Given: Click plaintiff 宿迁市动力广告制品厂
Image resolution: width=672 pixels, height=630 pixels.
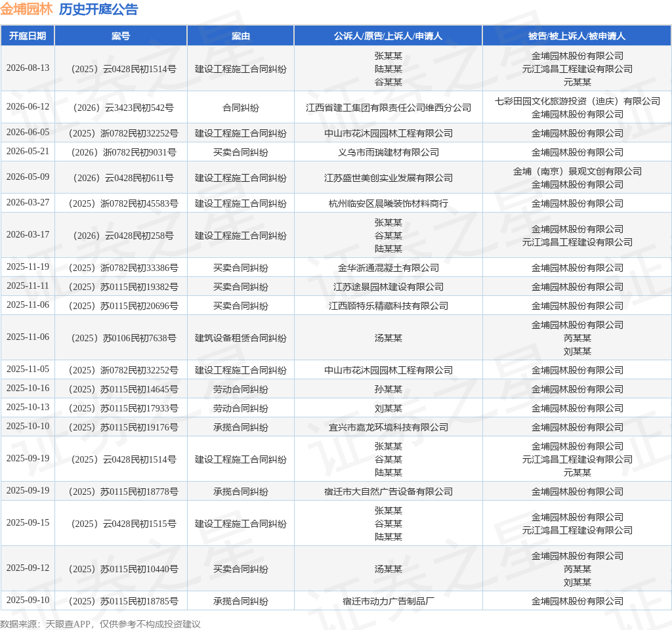Looking at the screenshot, I should pyautogui.click(x=388, y=601).
